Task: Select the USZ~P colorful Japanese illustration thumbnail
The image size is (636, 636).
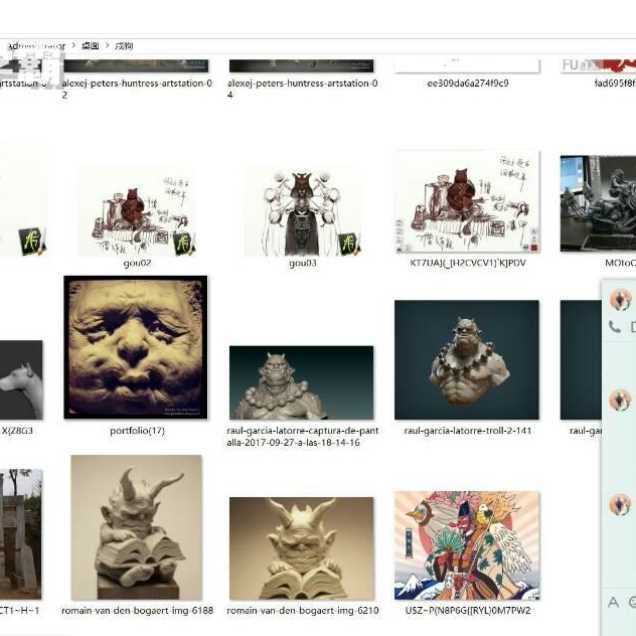Action: tap(467, 546)
